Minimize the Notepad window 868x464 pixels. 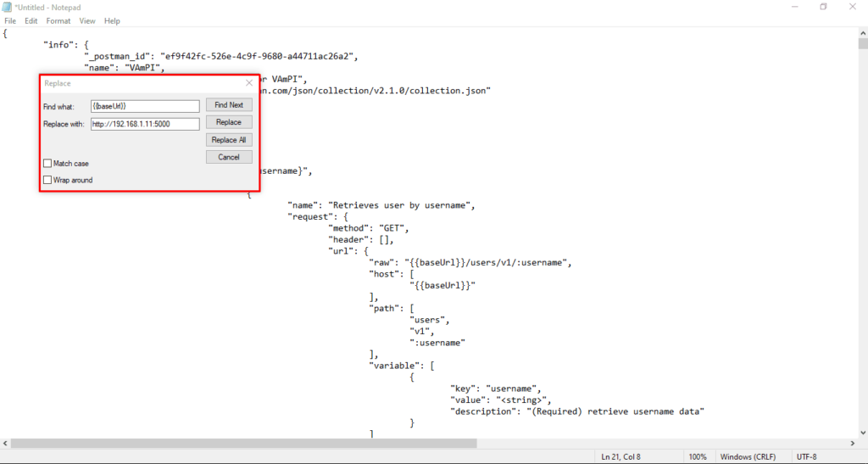[795, 7]
